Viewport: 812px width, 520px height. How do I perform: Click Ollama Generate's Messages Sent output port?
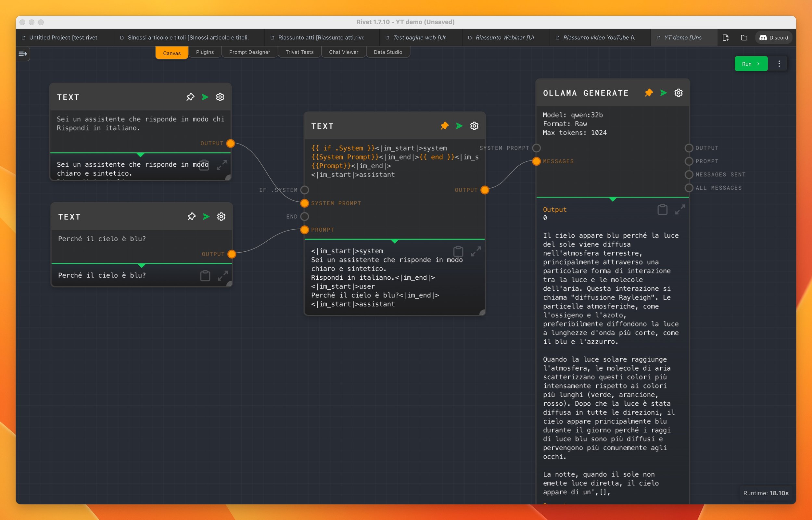pos(689,174)
